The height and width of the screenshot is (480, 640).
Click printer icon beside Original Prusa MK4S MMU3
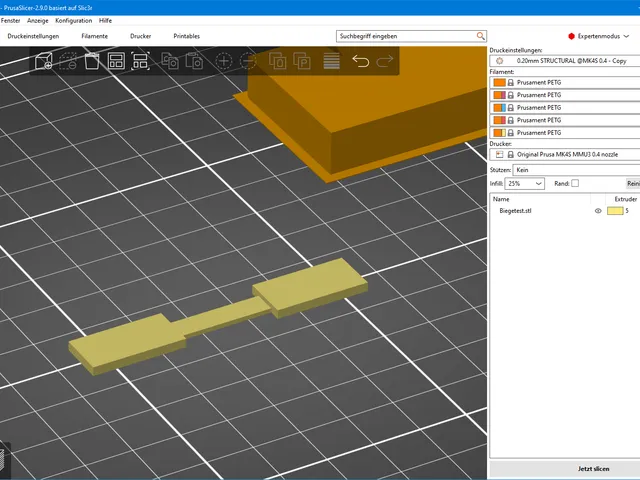point(500,155)
